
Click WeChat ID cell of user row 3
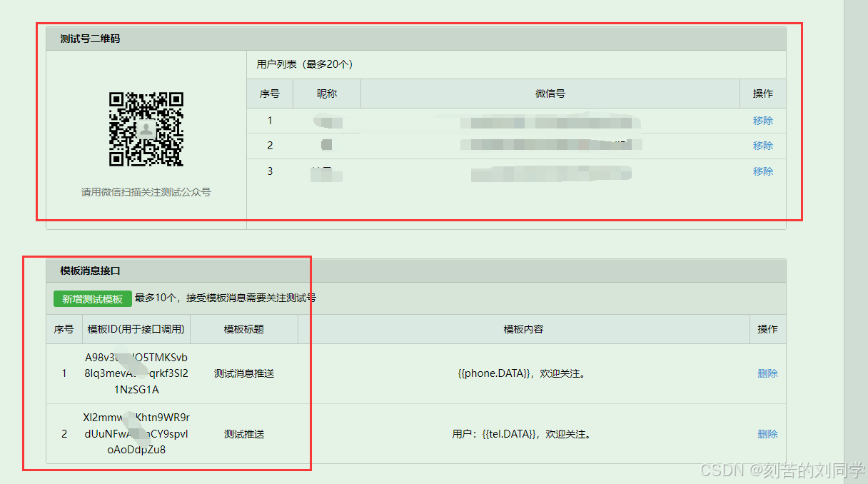(x=550, y=171)
